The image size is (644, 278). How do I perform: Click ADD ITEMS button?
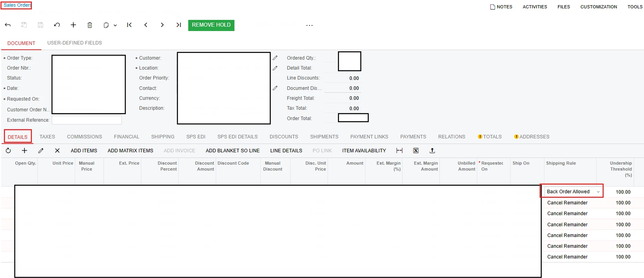pos(84,151)
